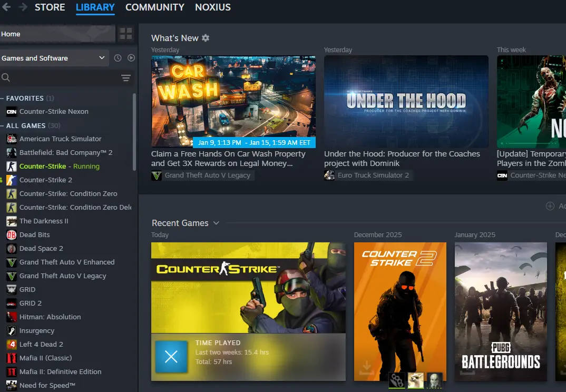Click the add shelf plus icon
566x392 pixels.
(x=550, y=205)
